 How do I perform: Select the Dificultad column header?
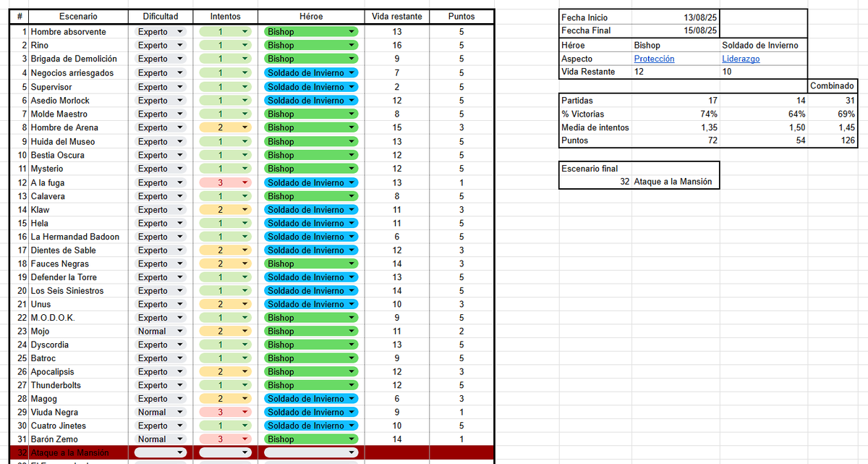click(x=161, y=17)
